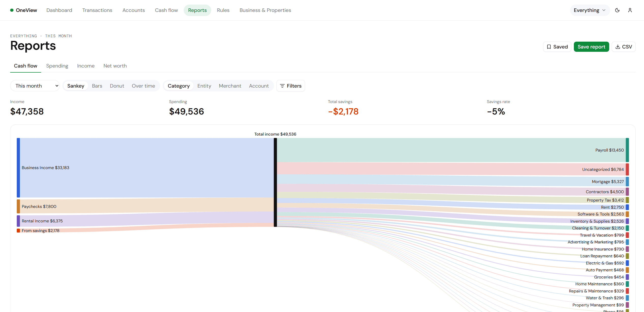Viewport: 644px width, 312px height.
Task: Click the Save report button
Action: click(591, 47)
